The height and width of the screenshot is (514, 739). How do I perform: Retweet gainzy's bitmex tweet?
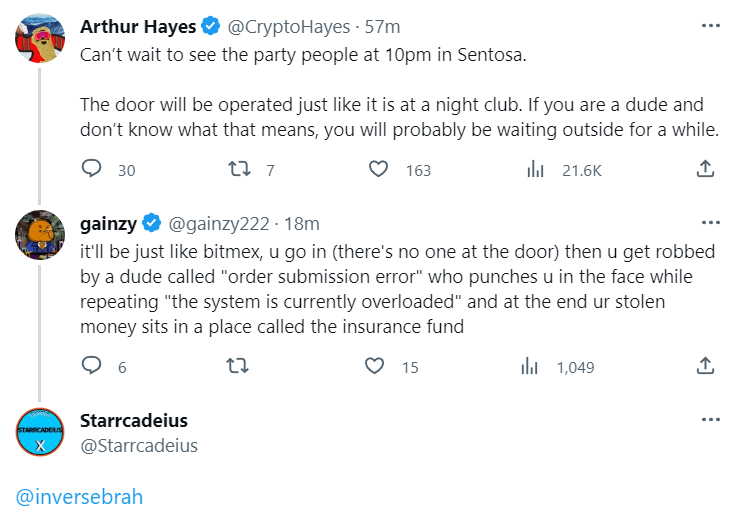[x=240, y=367]
